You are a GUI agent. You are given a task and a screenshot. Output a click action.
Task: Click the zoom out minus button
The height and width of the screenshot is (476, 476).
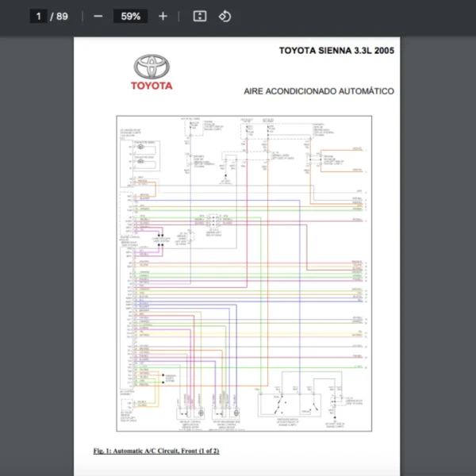tap(98, 16)
